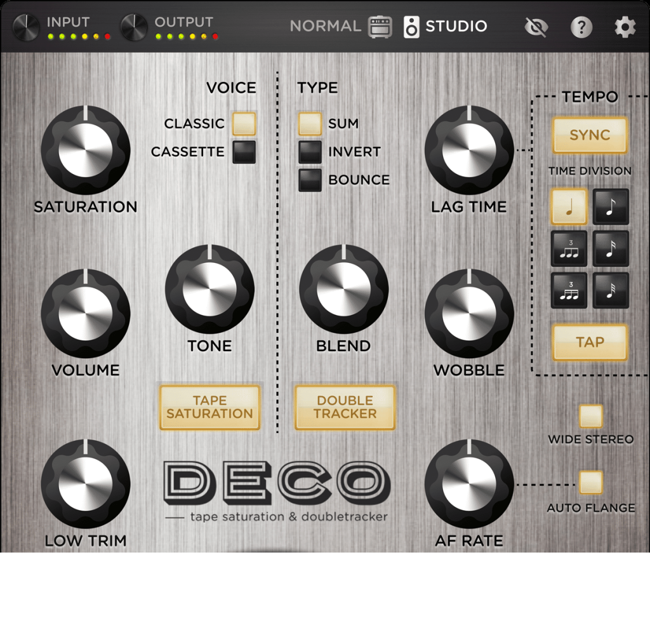650x644 pixels.
Task: Switch to STUDIO mode
Action: (x=456, y=26)
